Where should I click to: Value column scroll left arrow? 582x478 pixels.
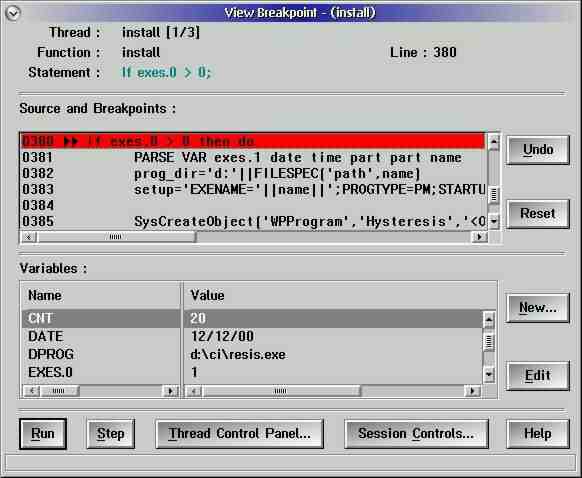click(194, 391)
